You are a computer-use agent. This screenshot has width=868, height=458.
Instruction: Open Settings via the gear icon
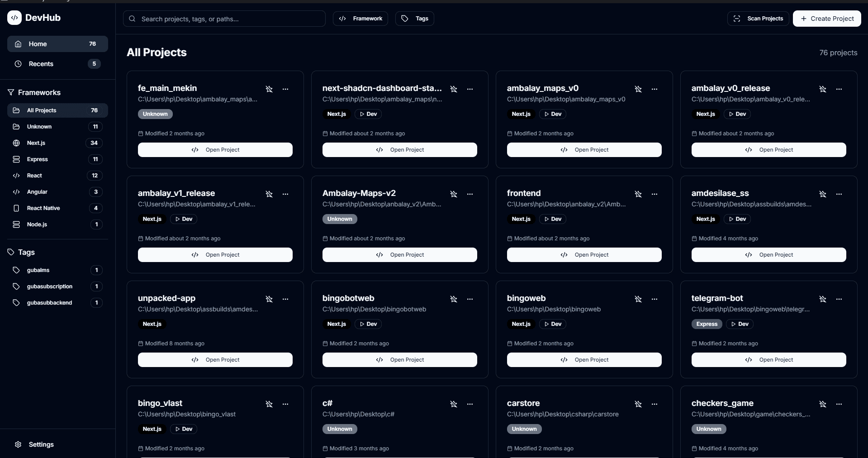[18, 444]
